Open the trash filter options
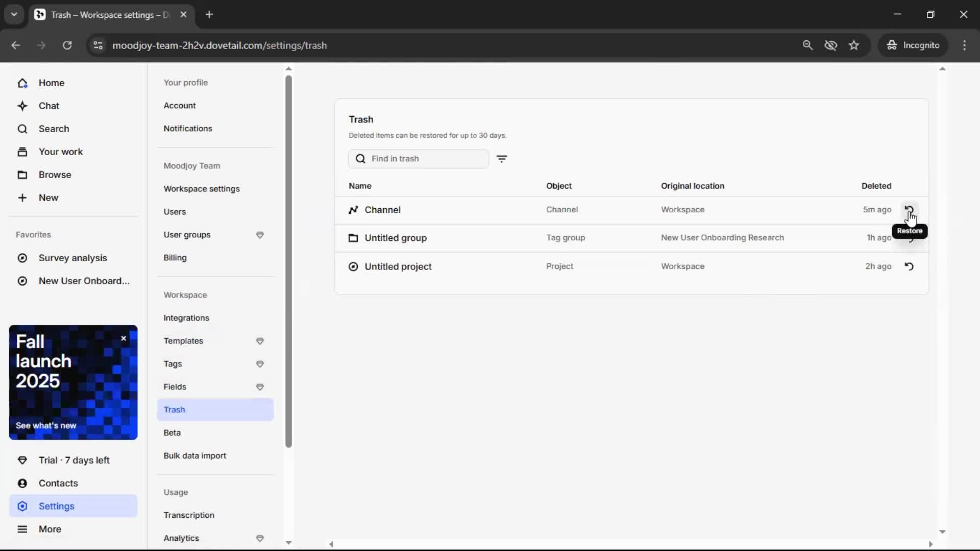980x551 pixels. tap(502, 159)
